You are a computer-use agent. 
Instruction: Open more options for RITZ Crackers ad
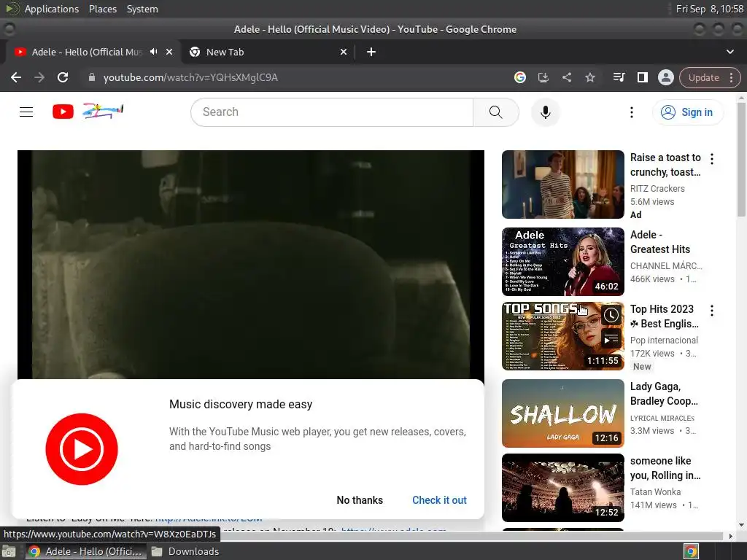point(712,158)
